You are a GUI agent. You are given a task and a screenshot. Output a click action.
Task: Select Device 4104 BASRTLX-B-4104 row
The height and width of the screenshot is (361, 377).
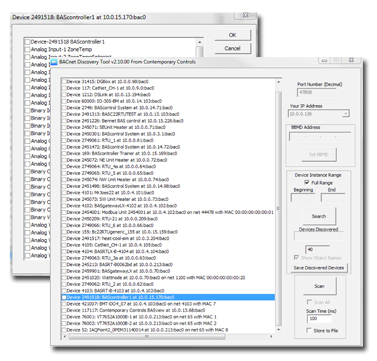tap(118, 251)
